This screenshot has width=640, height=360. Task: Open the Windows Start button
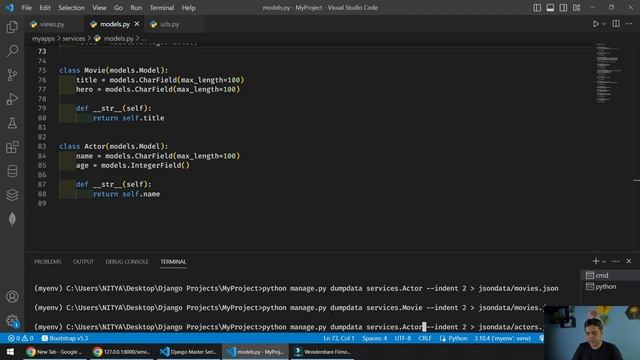click(x=10, y=352)
